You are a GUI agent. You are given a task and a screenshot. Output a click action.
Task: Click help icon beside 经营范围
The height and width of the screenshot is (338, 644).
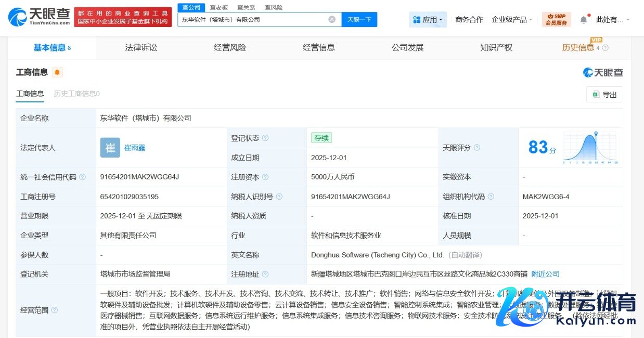[55, 310]
